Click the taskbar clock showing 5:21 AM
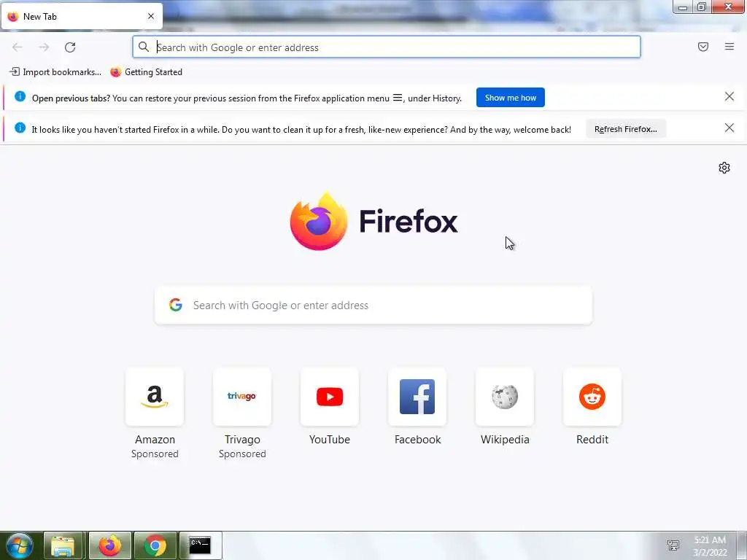 [x=710, y=546]
